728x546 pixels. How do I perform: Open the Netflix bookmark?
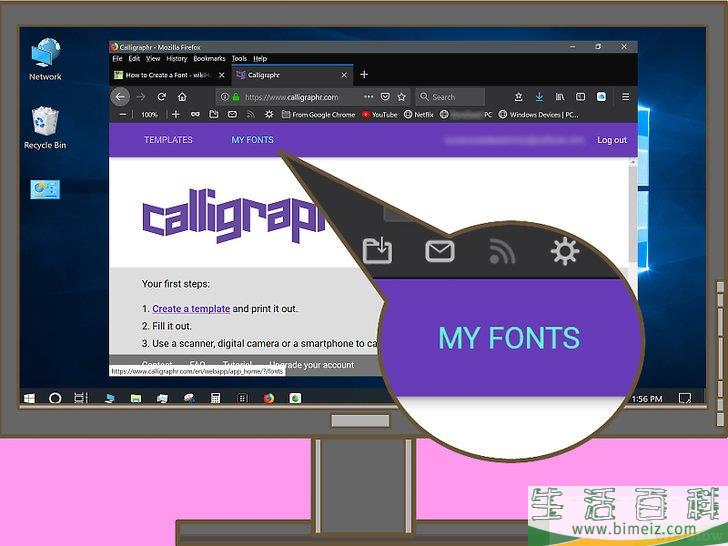[419, 114]
